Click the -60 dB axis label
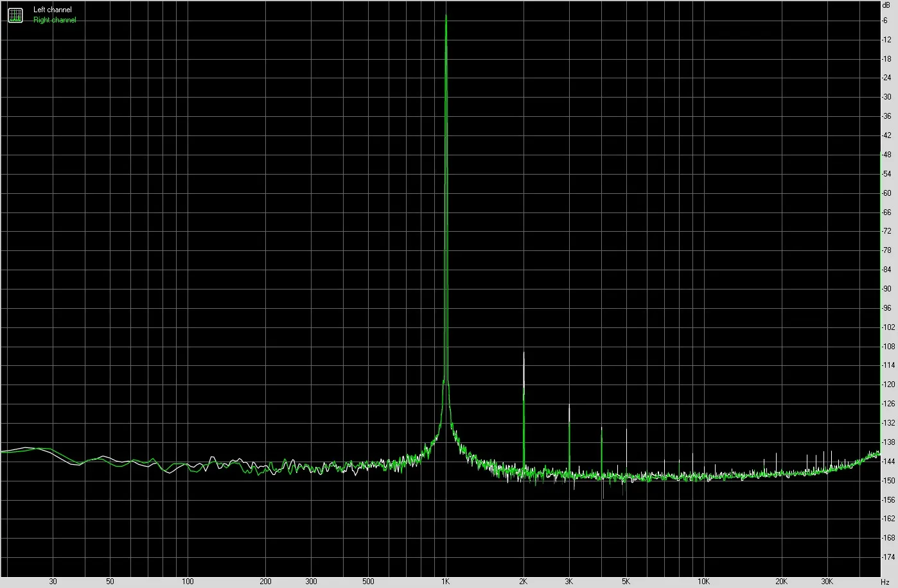Image resolution: width=898 pixels, height=588 pixels. [886, 193]
